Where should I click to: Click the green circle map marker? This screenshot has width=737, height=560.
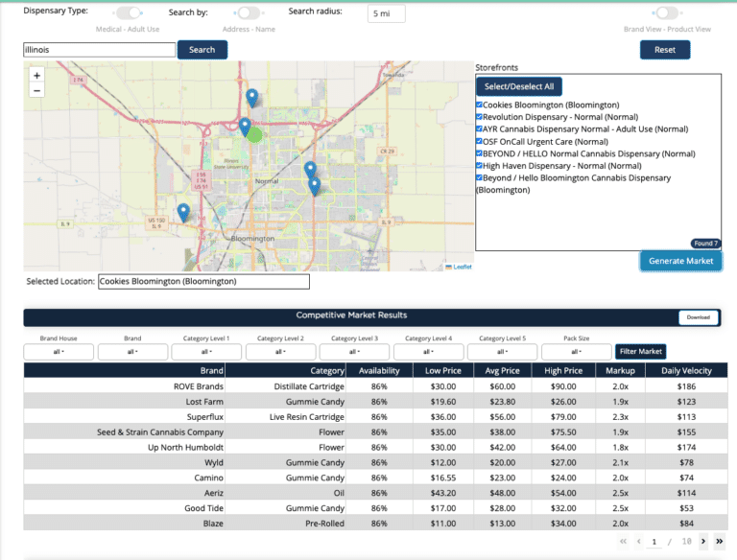tap(254, 135)
